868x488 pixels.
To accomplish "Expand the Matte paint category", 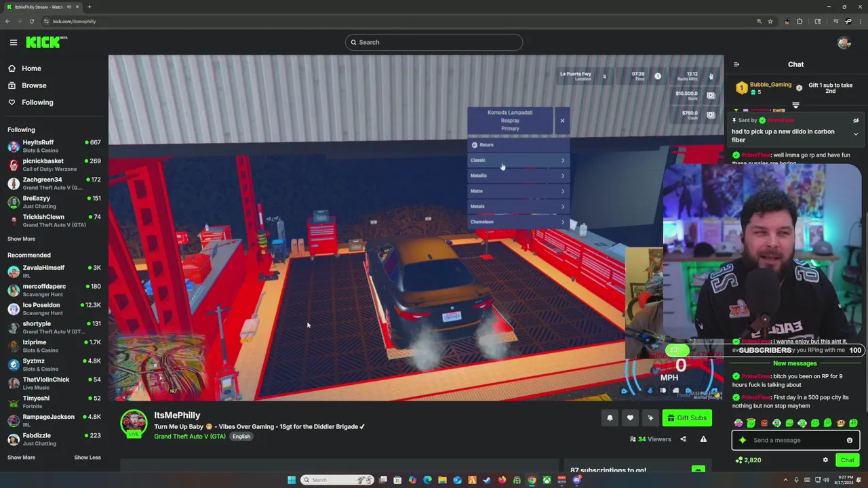I will (x=518, y=191).
